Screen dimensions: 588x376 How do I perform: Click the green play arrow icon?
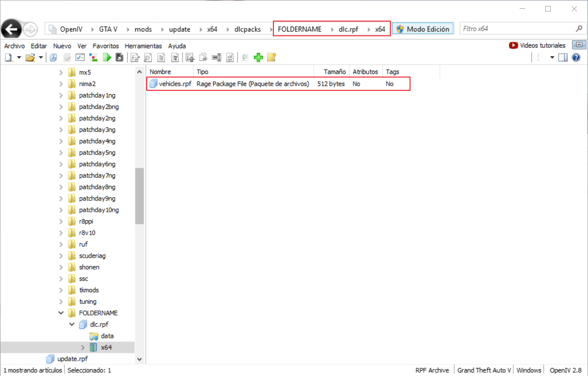(x=107, y=57)
